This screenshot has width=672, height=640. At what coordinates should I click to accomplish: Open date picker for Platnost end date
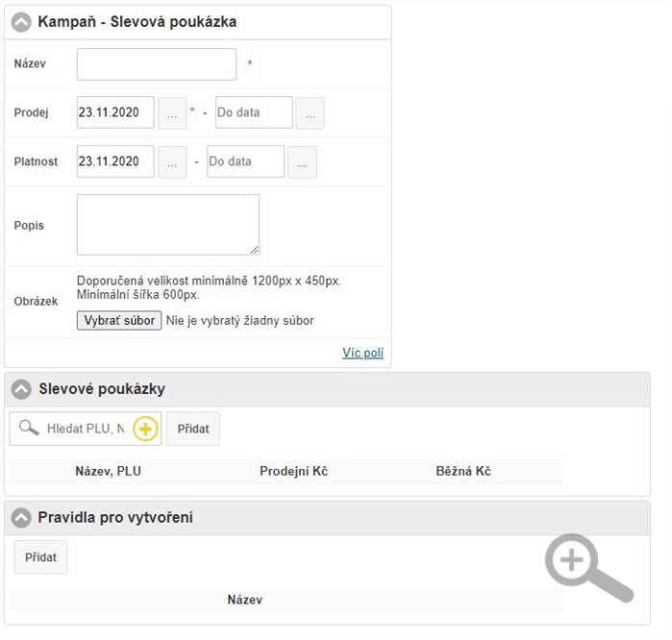[302, 161]
